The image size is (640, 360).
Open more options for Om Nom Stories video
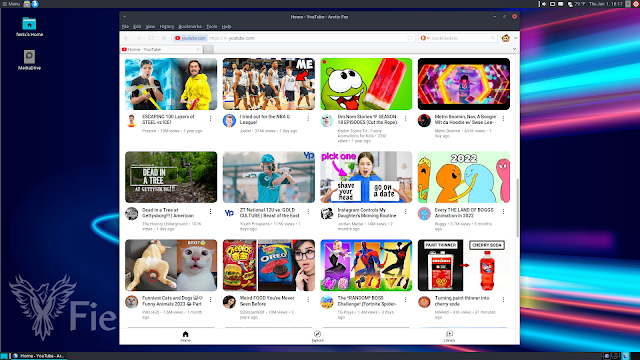pyautogui.click(x=405, y=118)
